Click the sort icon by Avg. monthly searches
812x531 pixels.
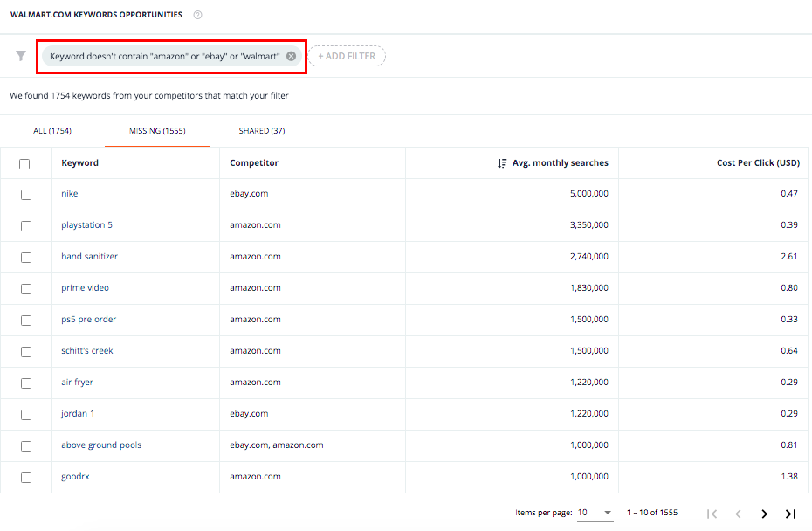coord(502,163)
